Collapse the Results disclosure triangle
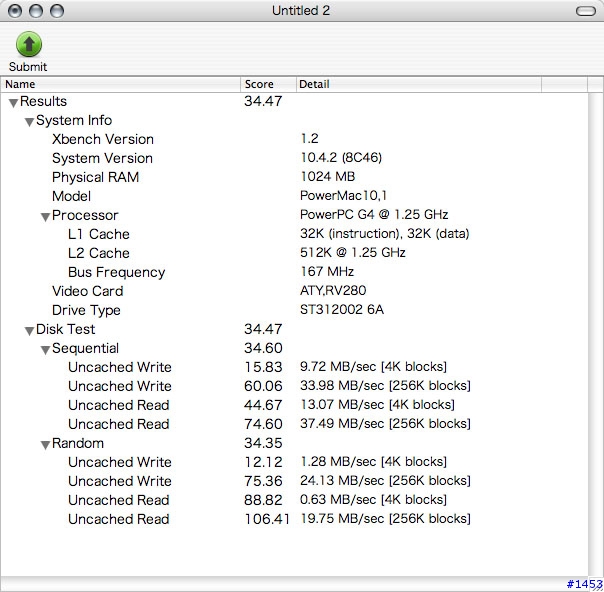Screen dimensions: 604x592 pos(13,103)
